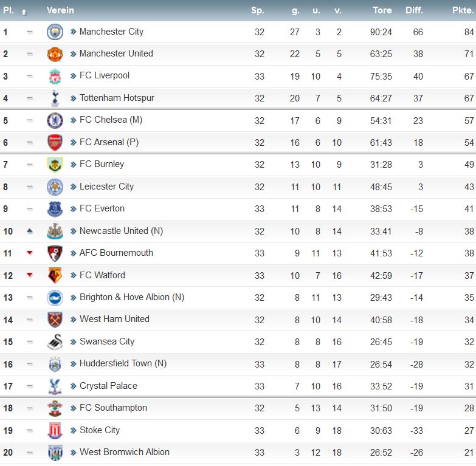Click the Pkte. column header
476x466 pixels.
(463, 10)
